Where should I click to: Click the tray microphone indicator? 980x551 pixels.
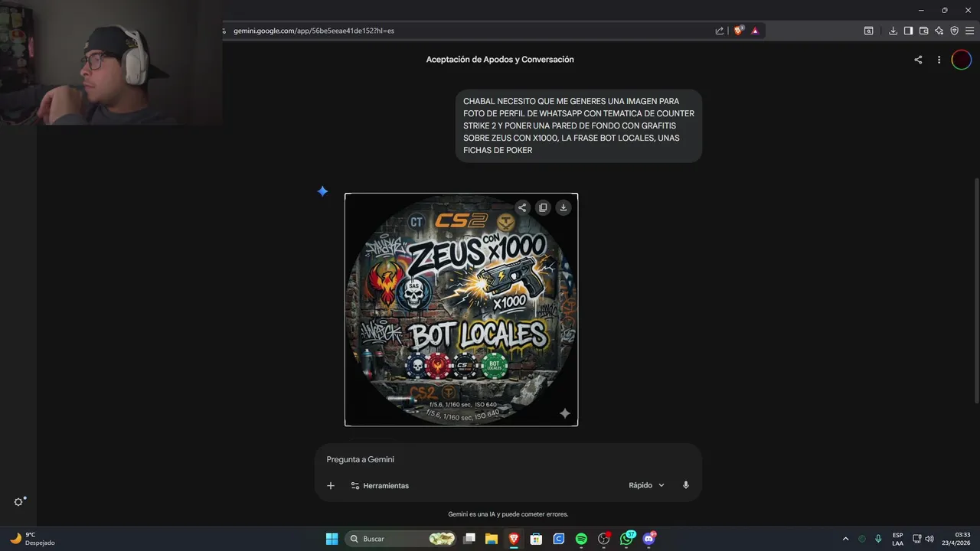tap(878, 539)
